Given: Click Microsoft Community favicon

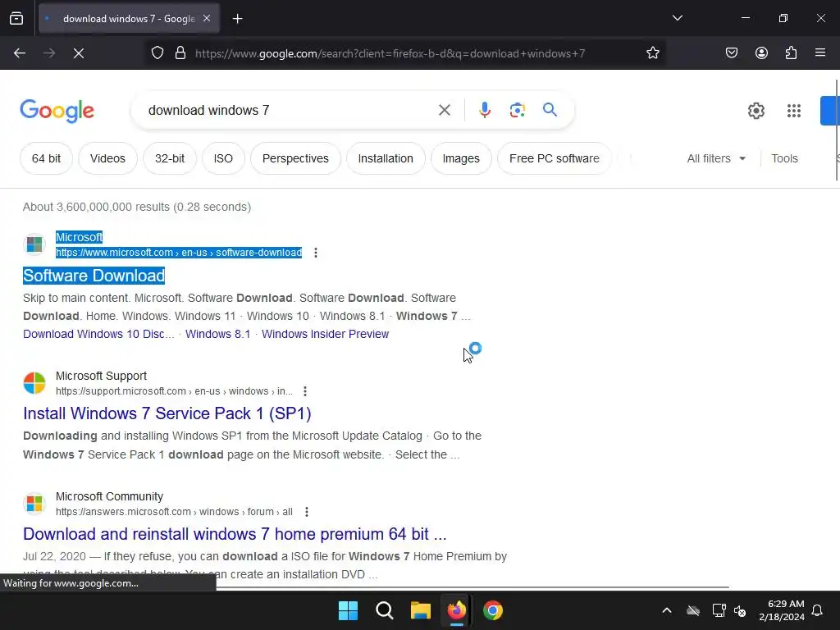Looking at the screenshot, I should click(34, 504).
